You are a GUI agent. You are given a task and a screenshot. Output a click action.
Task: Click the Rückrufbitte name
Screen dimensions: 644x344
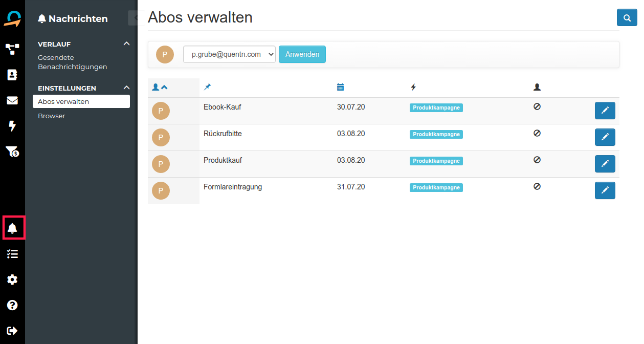(223, 134)
